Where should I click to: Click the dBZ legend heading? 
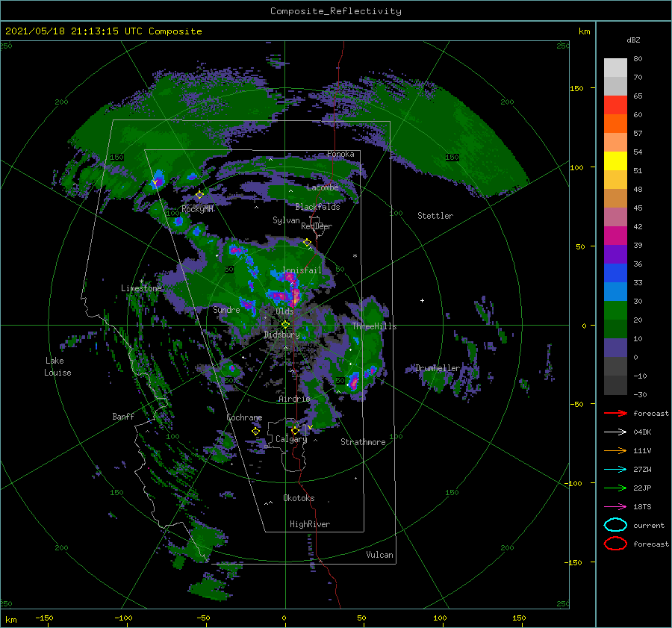tap(633, 40)
